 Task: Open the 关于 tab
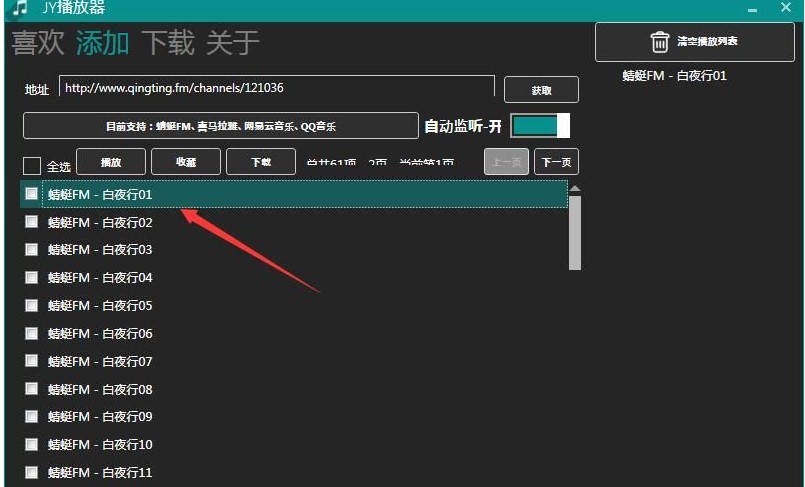[x=232, y=42]
